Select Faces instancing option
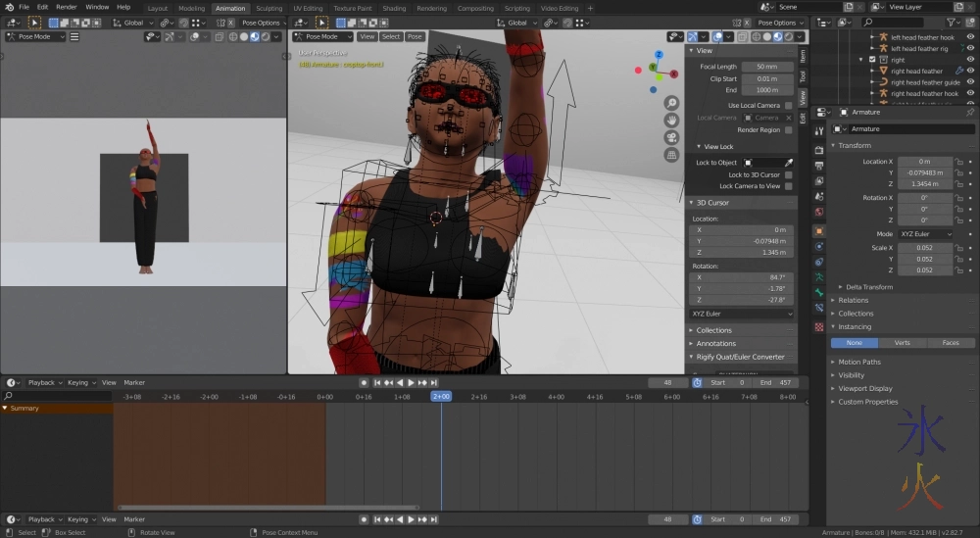The image size is (980, 538). coord(950,343)
